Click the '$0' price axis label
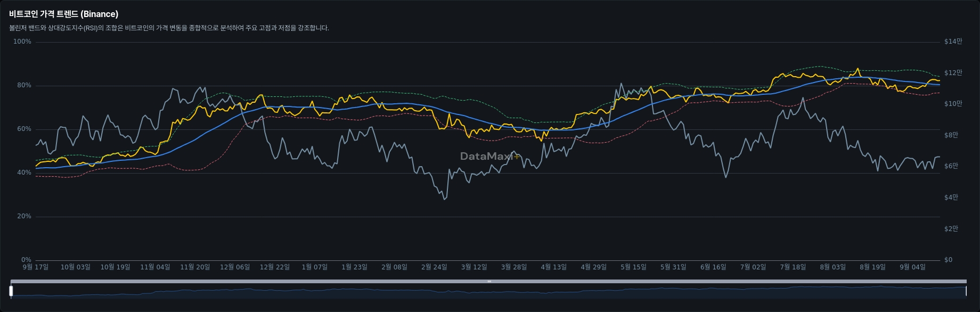Screen dimensions: 980x312 948,260
